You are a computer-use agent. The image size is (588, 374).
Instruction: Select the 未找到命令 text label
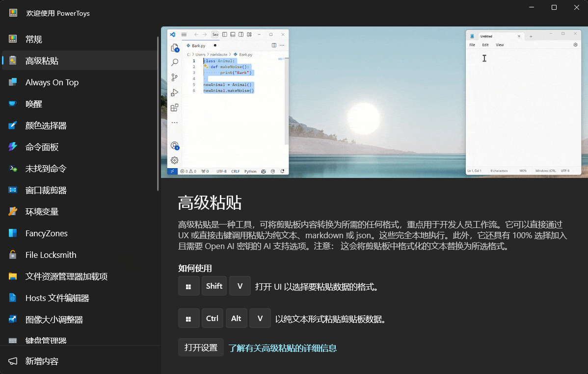(46, 169)
